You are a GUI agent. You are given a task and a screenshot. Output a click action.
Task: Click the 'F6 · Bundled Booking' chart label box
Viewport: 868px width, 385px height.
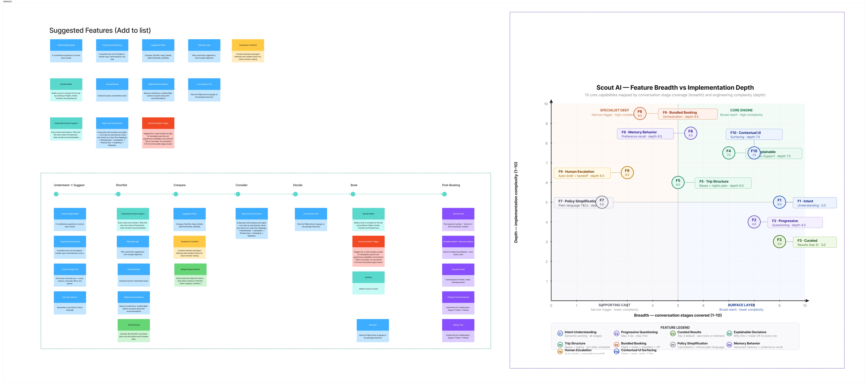688,114
